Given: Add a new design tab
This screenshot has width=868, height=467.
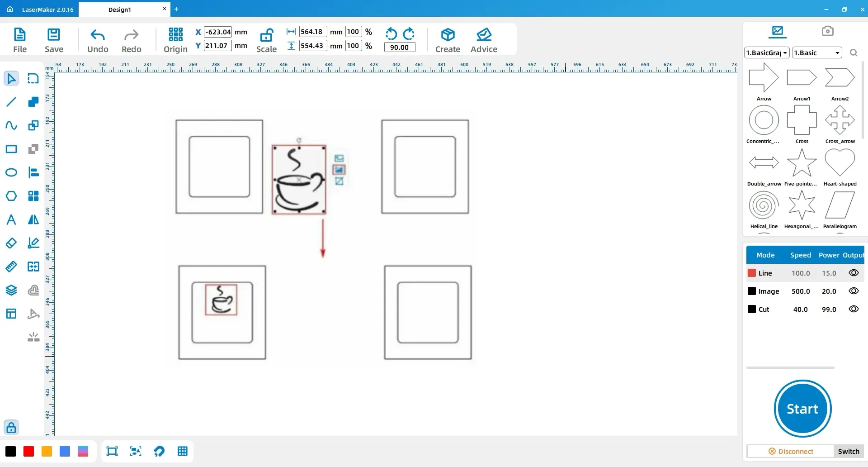Looking at the screenshot, I should point(176,9).
